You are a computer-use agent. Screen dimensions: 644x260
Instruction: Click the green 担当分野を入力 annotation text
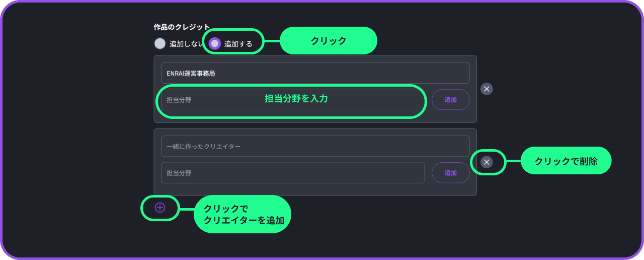[x=296, y=99]
